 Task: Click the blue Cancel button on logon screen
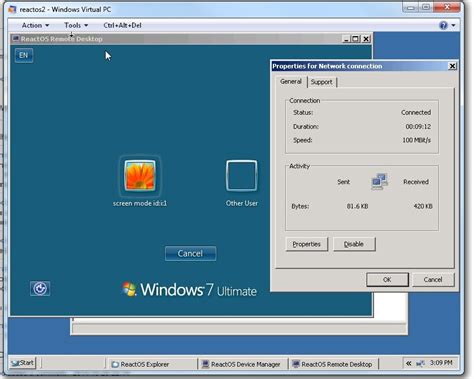pos(190,254)
